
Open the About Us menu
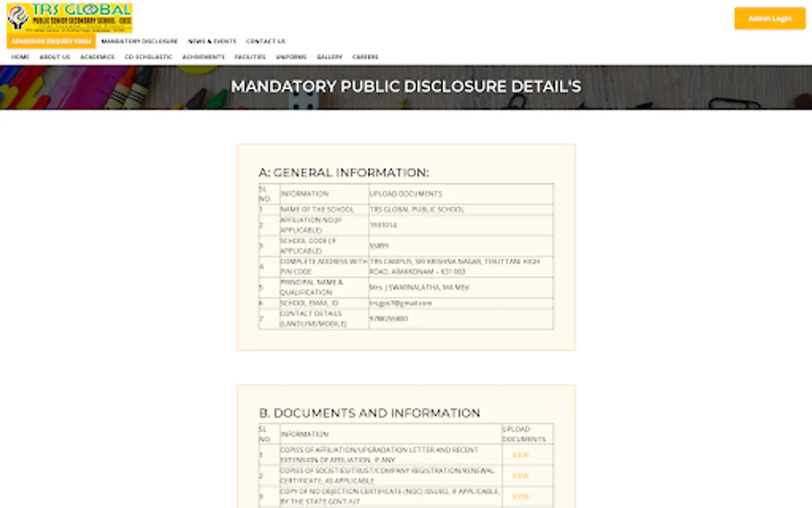coord(55,57)
